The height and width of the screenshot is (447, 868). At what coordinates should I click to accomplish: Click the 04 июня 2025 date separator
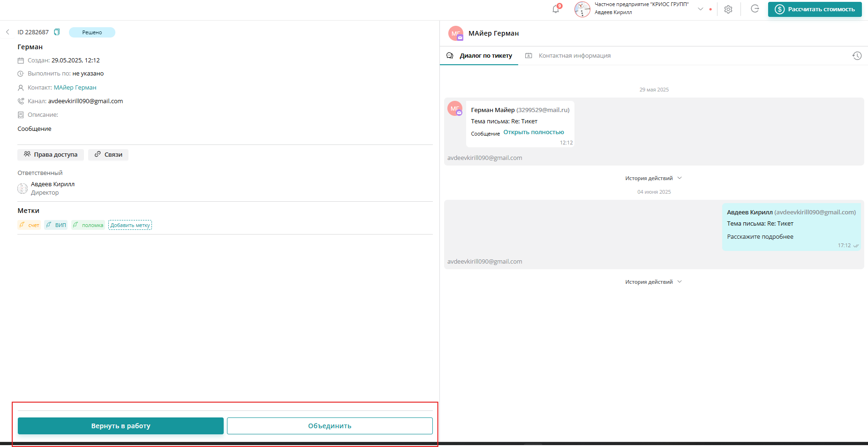tap(654, 192)
